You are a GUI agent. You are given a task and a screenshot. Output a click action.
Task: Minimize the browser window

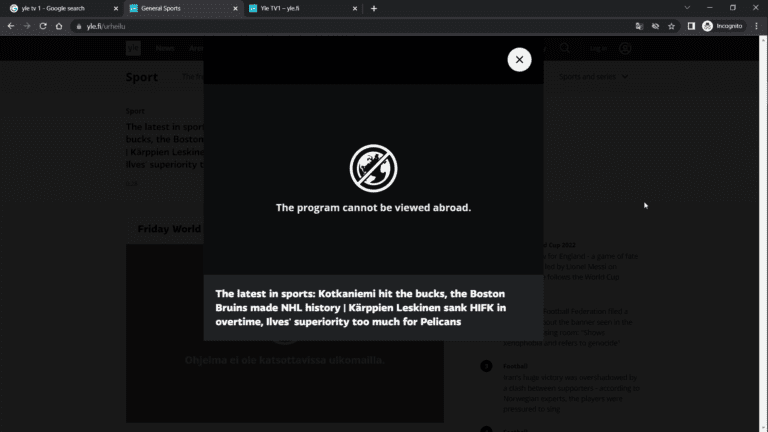coord(710,8)
